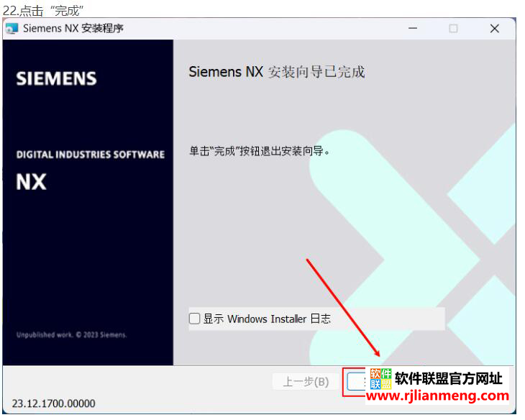Click the version number 23.12.1700.00000
The image size is (525, 420).
pos(53,403)
